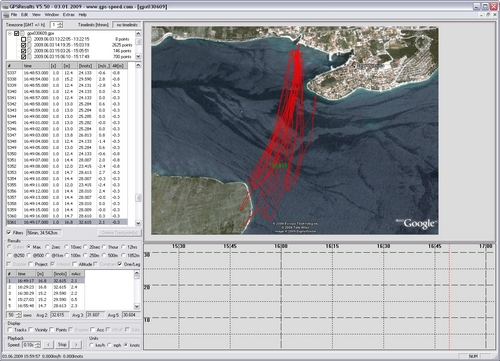Image resolution: width=500 pixels, height=361 pixels.
Task: Open the Extras menu
Action: [x=69, y=15]
